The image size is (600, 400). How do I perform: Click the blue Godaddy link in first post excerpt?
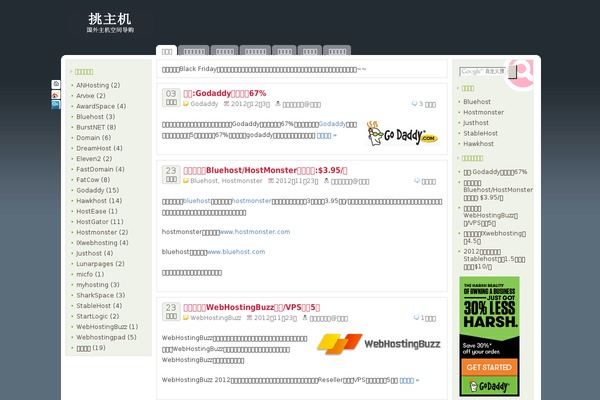click(332, 124)
